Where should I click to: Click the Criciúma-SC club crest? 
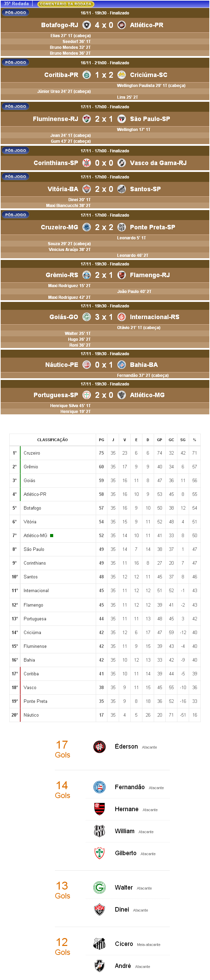click(x=121, y=75)
